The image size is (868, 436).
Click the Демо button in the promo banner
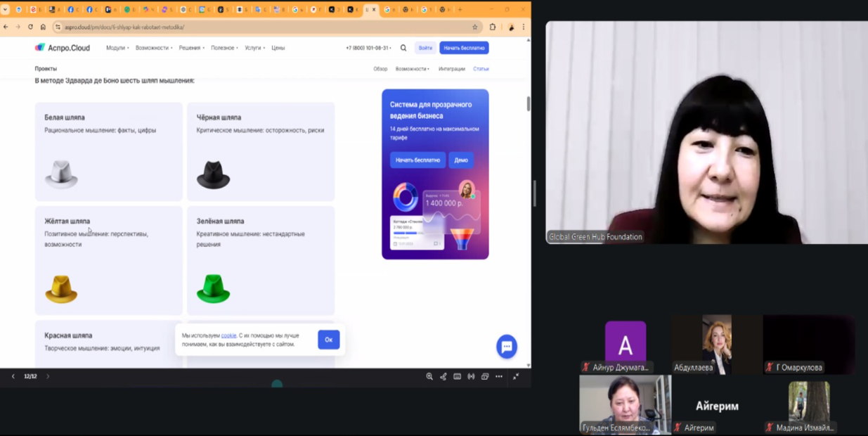461,160
